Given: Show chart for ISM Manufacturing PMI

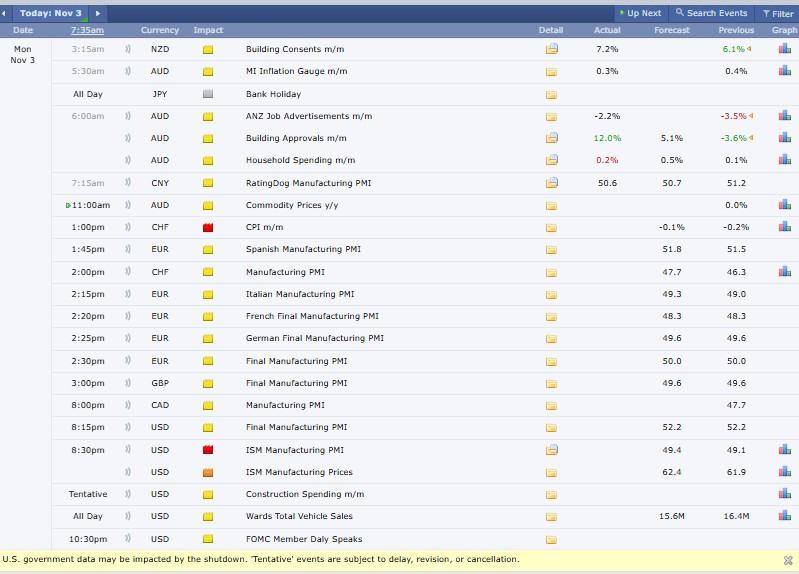Looking at the screenshot, I should pos(784,450).
